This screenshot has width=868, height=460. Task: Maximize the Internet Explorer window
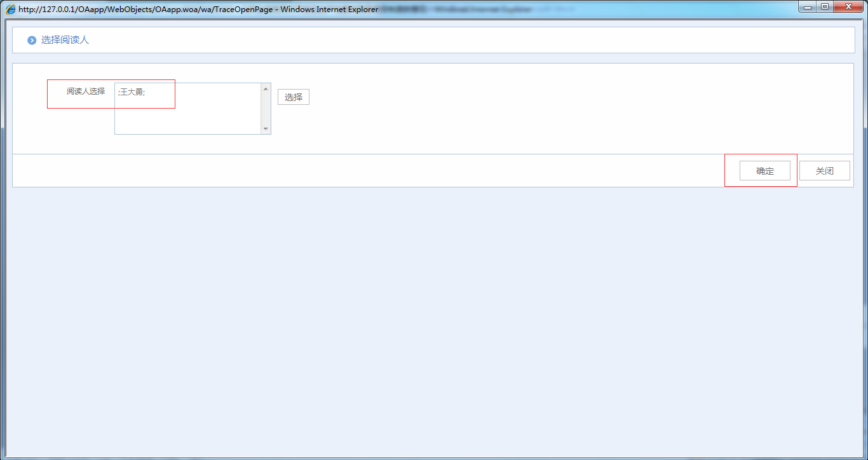click(825, 7)
